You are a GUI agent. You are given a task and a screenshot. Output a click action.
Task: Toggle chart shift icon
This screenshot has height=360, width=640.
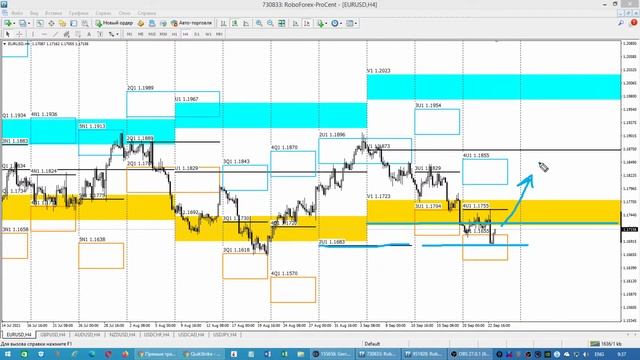coord(307,23)
